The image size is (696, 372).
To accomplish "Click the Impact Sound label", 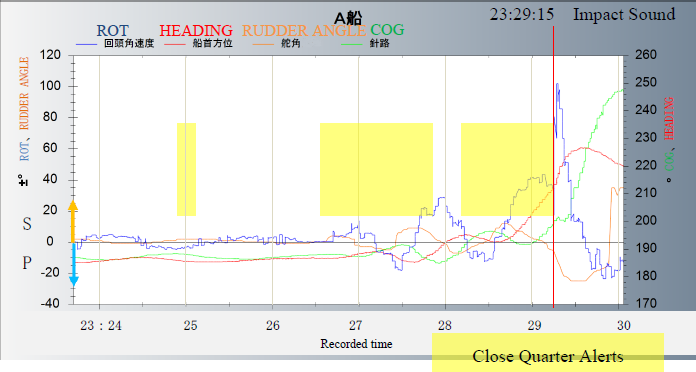I will tap(624, 15).
